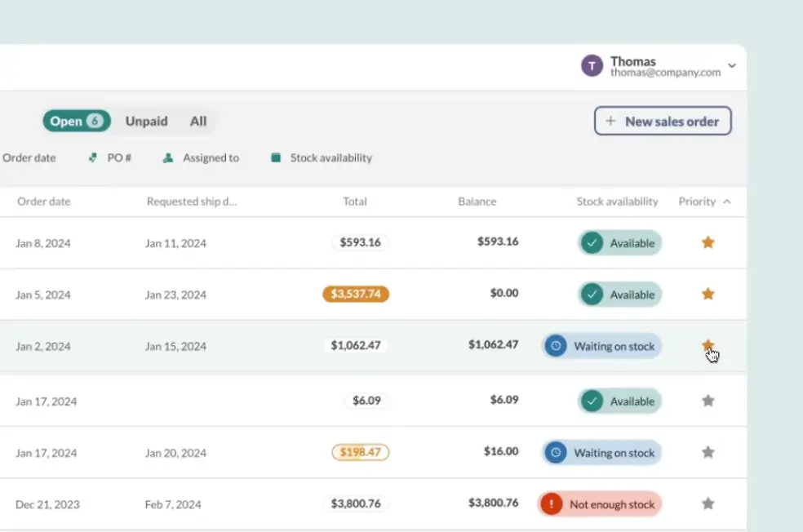Unstar the Jan 5, 2024 order
The width and height of the screenshot is (803, 532).
point(708,294)
